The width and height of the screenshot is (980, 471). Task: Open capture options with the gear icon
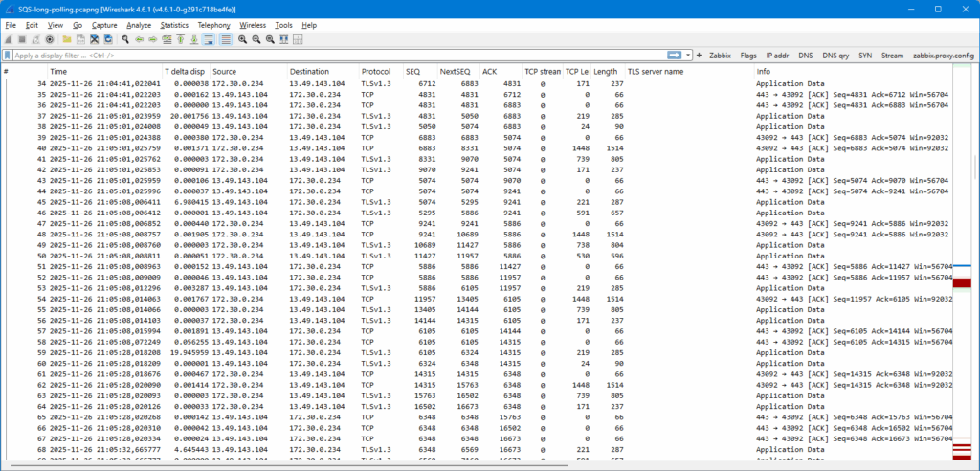coord(50,40)
